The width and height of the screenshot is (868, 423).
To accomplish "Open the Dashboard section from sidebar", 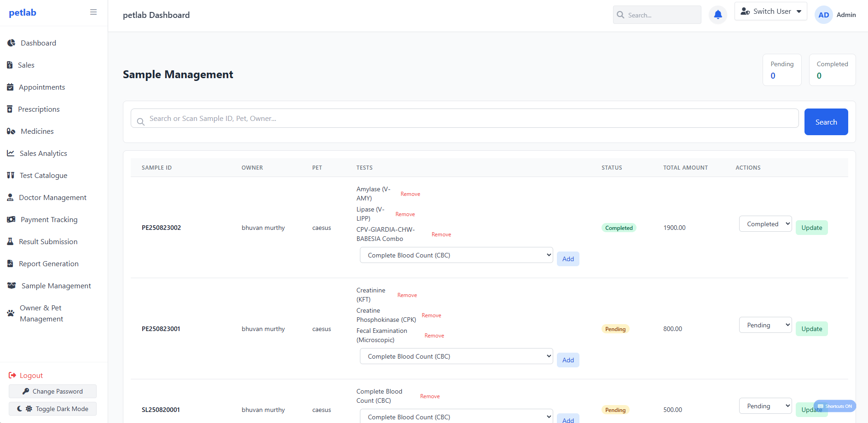I will click(x=38, y=43).
